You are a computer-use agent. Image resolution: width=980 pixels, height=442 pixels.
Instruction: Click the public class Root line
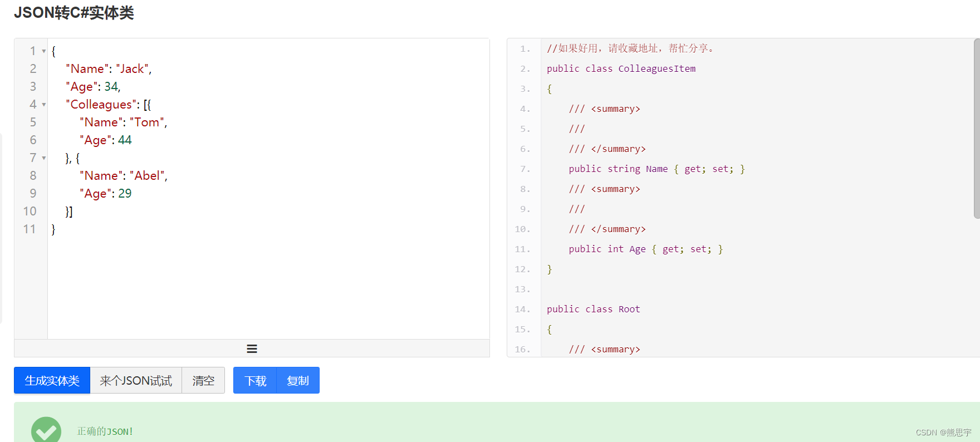pyautogui.click(x=593, y=310)
